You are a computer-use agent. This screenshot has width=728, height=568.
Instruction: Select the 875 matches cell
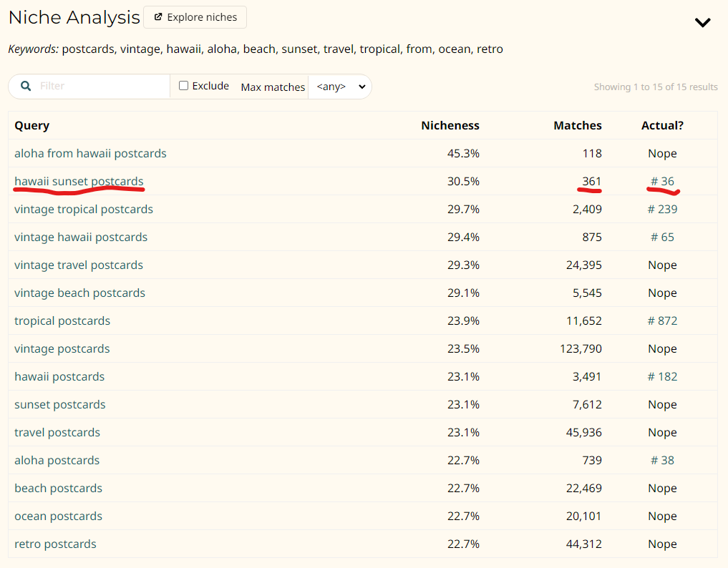592,237
